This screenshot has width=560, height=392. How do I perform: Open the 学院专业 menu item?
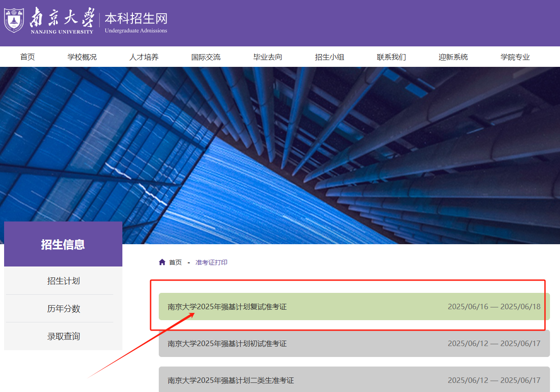pos(515,57)
